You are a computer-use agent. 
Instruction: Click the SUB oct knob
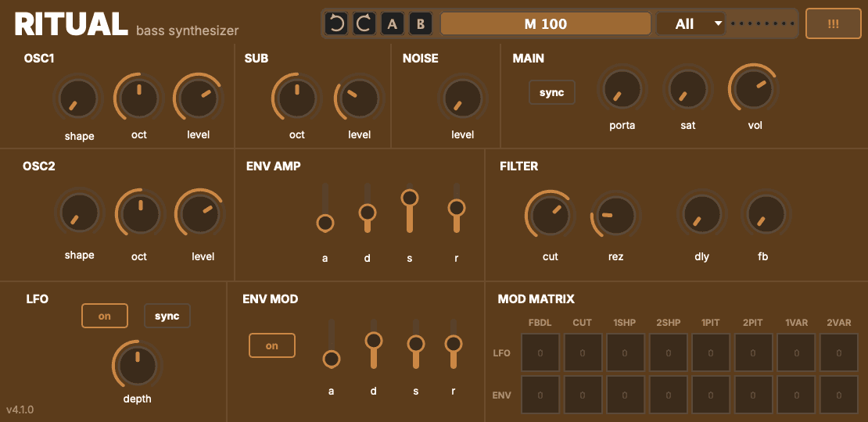pyautogui.click(x=297, y=98)
